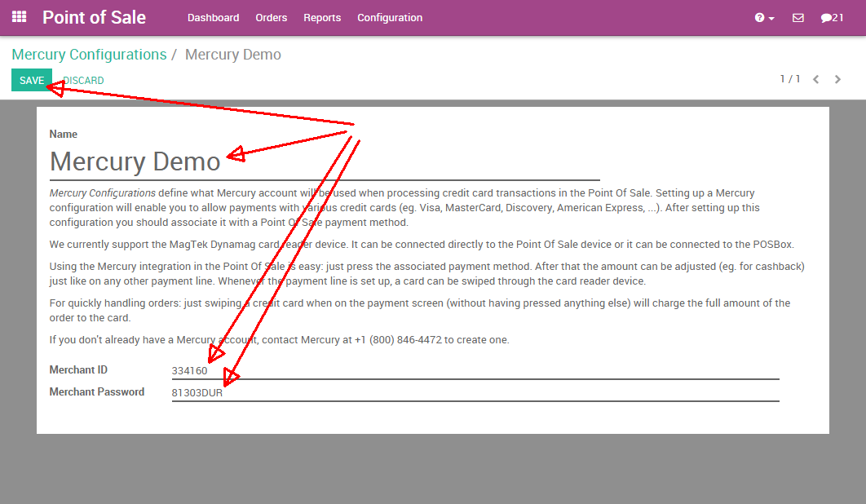Go to next record arrow
Screen dimensions: 866x504
[837, 80]
